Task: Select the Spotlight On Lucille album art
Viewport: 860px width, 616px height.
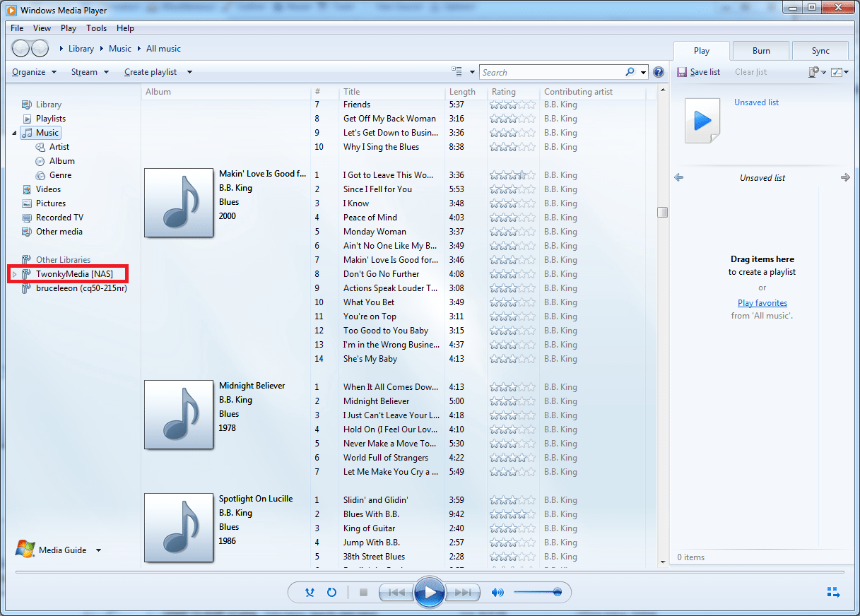Action: [x=179, y=528]
